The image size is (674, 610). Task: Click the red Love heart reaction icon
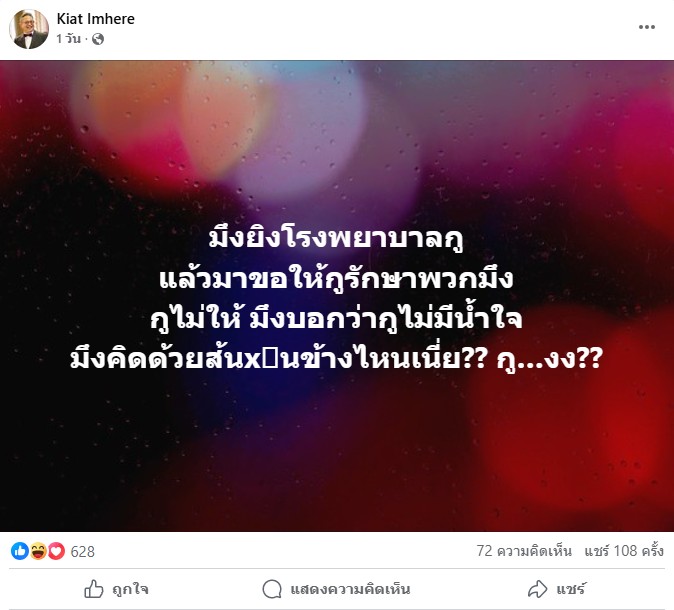click(x=56, y=551)
